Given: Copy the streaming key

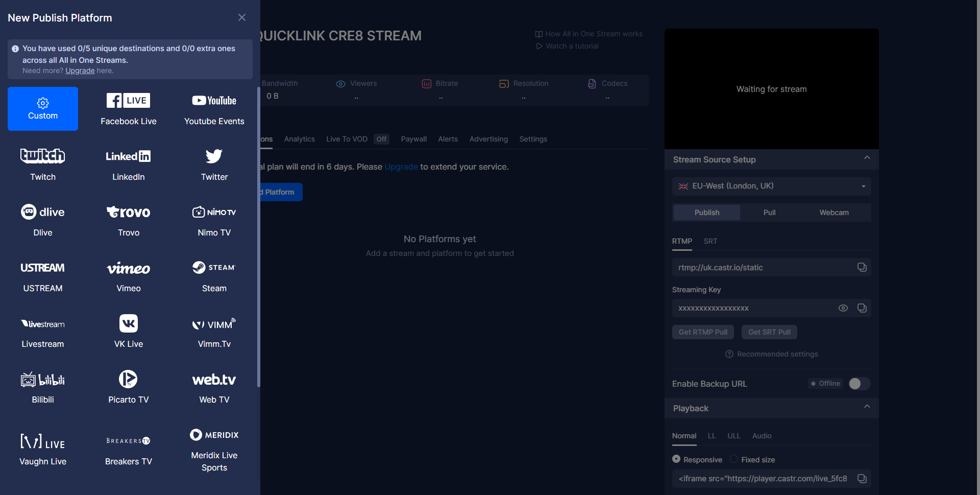Looking at the screenshot, I should click(x=862, y=308).
